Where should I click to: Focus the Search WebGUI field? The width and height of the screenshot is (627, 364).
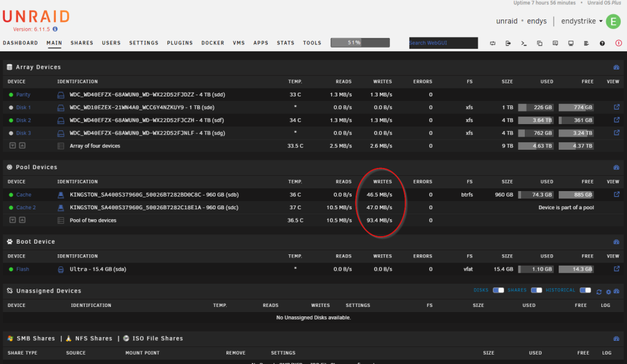click(443, 43)
